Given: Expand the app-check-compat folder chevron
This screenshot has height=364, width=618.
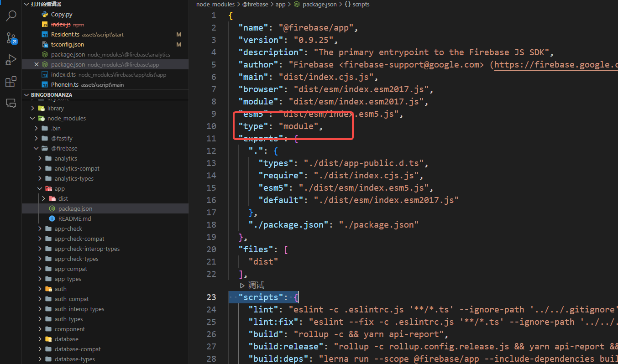Looking at the screenshot, I should (40, 239).
